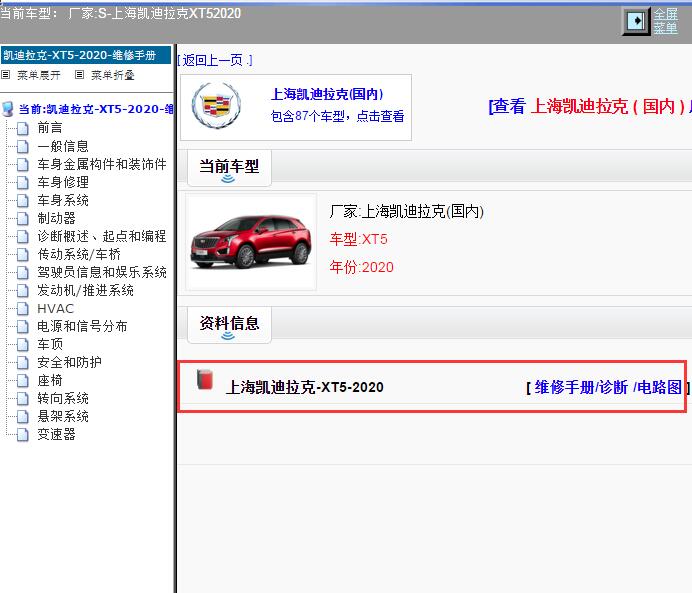
Task: Select the 当前车型 tab
Action: point(229,168)
